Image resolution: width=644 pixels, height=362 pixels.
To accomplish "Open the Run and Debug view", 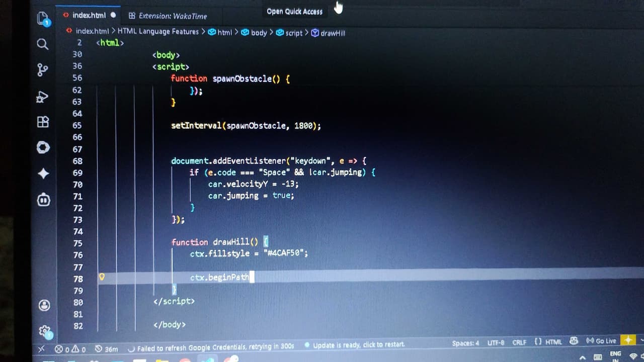I will [x=43, y=96].
